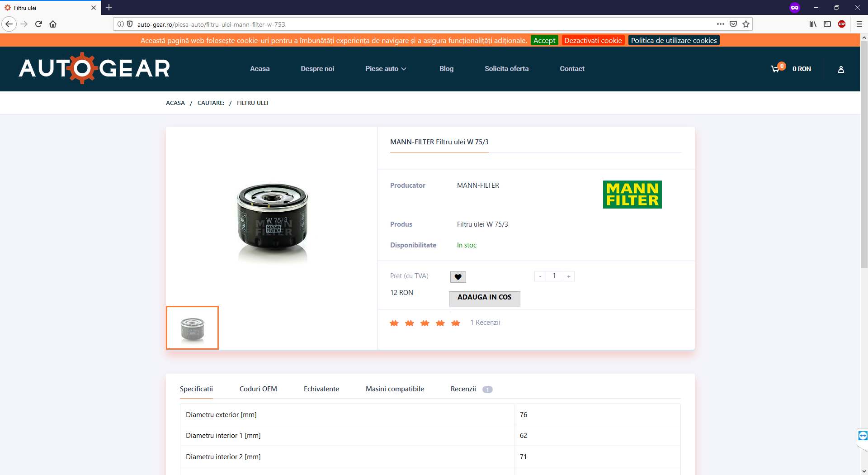Viewport: 868px width, 475px height.
Task: Click the Diametru exterior [mm] row
Action: click(x=430, y=414)
